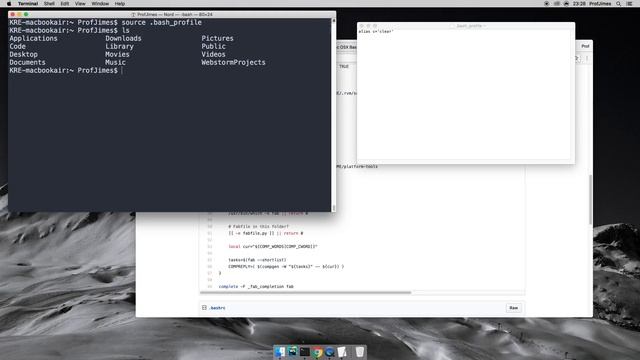Open the Terminal icon in the Dock

coord(305,351)
